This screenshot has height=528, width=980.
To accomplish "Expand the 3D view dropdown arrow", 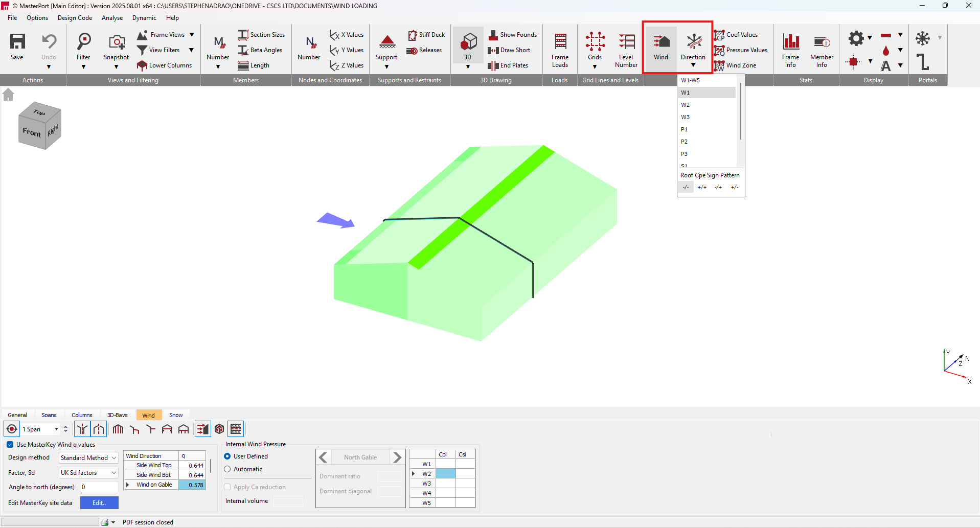I will pyautogui.click(x=468, y=66).
